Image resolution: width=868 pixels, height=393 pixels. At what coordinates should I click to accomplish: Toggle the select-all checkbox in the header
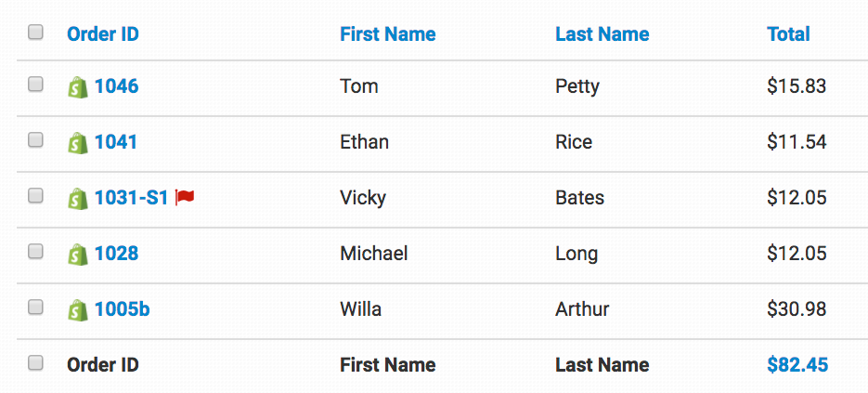pyautogui.click(x=35, y=33)
